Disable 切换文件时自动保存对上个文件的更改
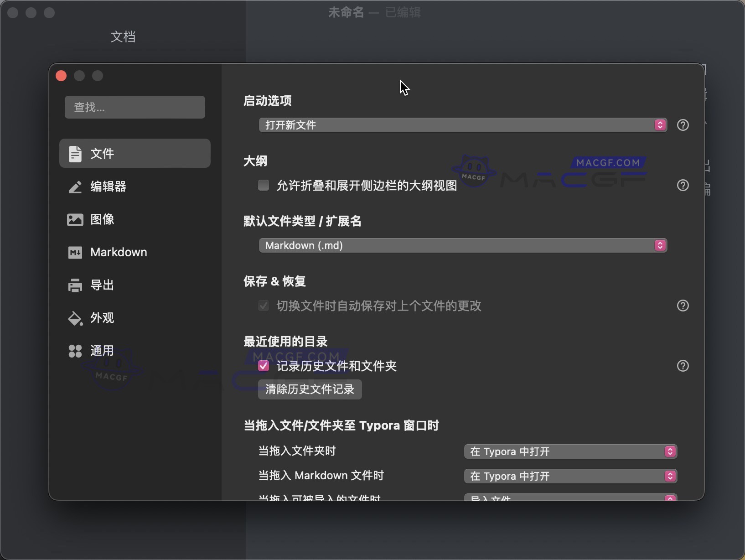Image resolution: width=745 pixels, height=560 pixels. tap(264, 306)
